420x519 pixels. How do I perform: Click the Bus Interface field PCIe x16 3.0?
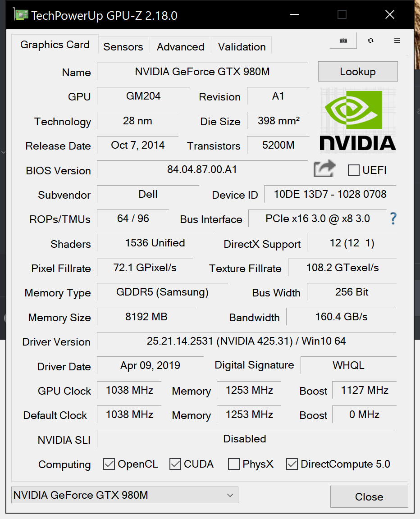(317, 219)
